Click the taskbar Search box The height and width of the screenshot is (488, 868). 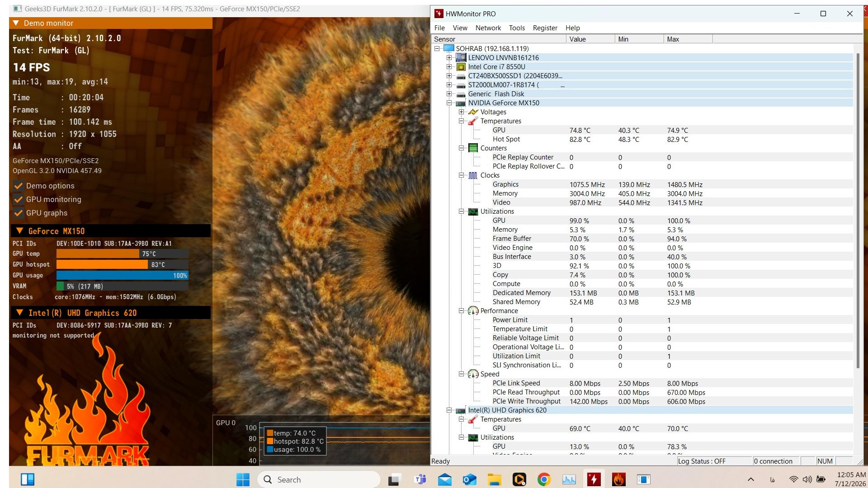point(319,479)
